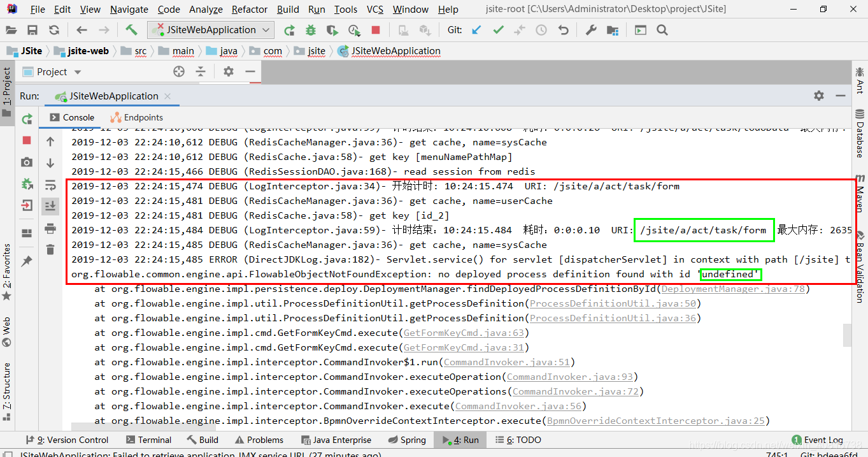Toggle the Maven side tool window
868x457 pixels.
click(860, 192)
